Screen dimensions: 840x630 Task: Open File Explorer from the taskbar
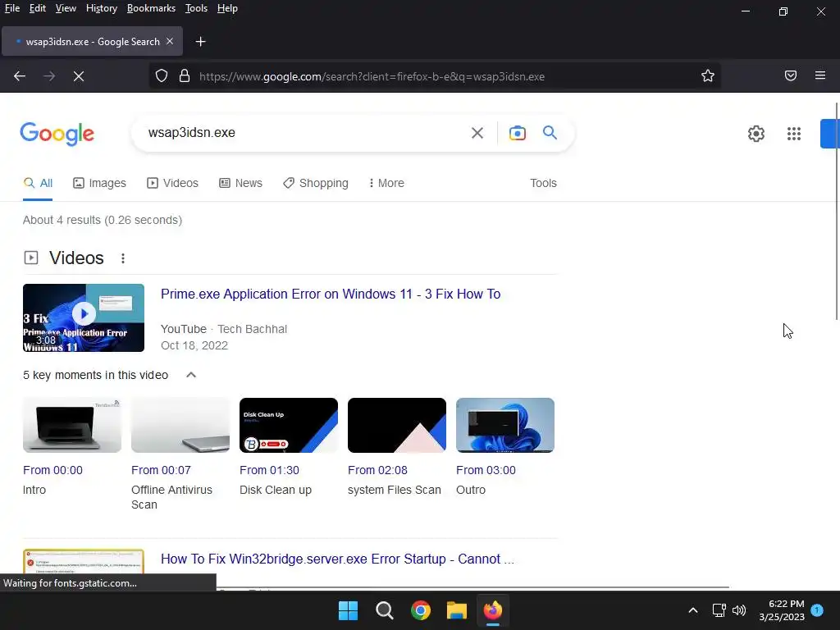click(457, 610)
